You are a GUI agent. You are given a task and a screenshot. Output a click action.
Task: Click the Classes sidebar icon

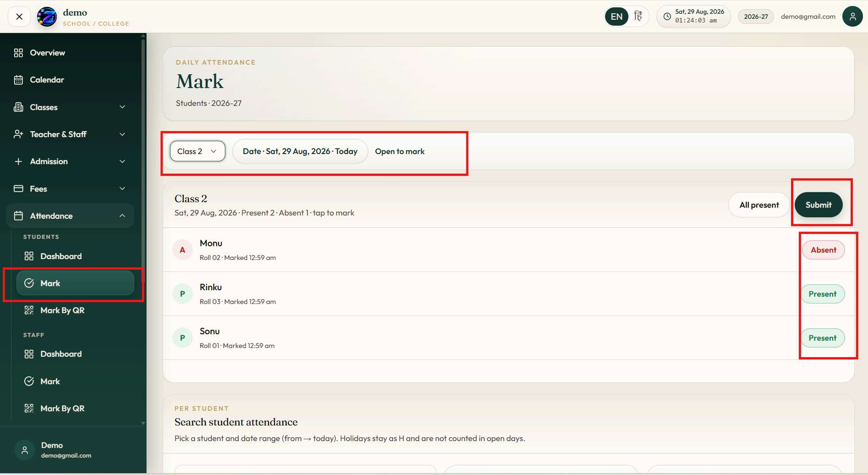coord(18,107)
